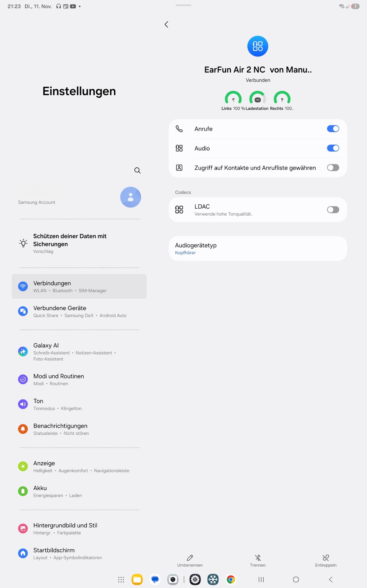Turn off the Audio toggle
The width and height of the screenshot is (367, 588).
pos(333,148)
